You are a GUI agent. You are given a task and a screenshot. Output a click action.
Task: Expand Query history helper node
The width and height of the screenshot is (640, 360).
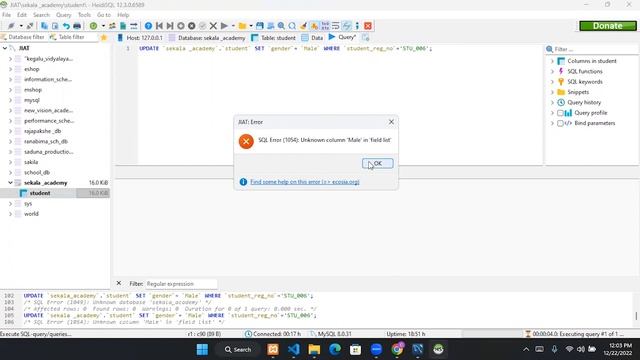(x=552, y=102)
